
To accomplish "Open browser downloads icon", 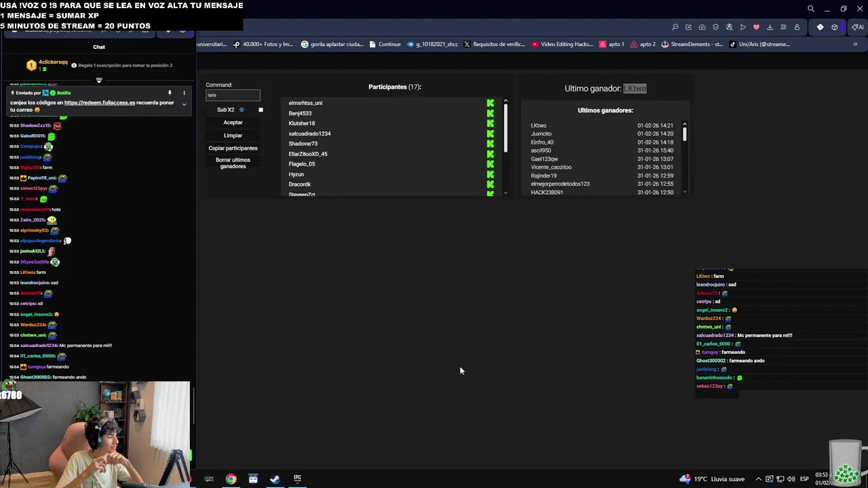I will pos(770,27).
